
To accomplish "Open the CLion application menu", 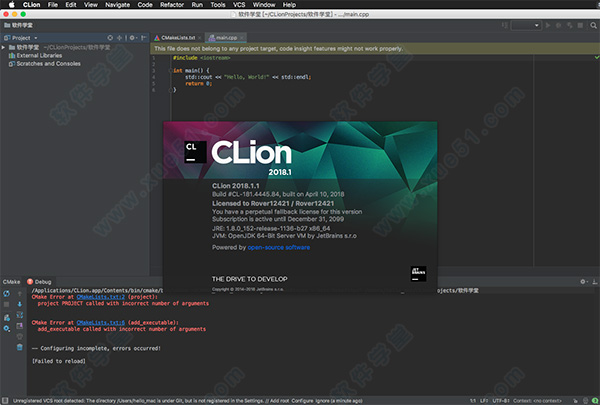I will pyautogui.click(x=31, y=5).
